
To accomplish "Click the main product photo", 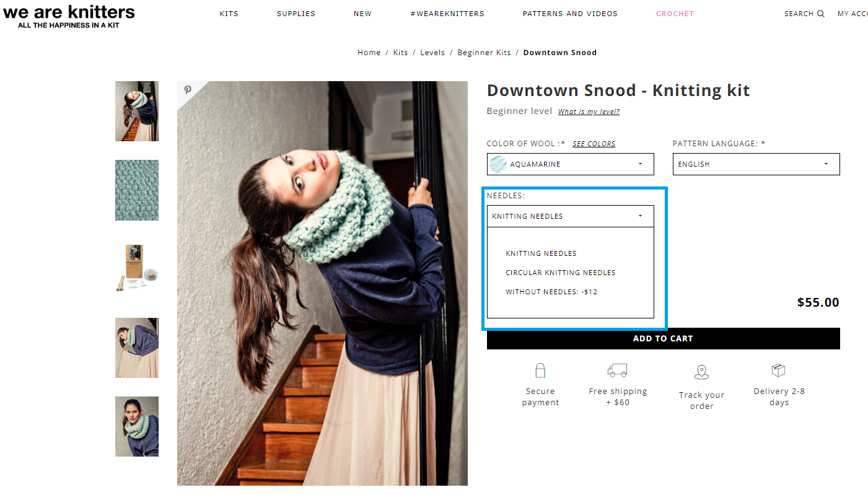I will 322,283.
